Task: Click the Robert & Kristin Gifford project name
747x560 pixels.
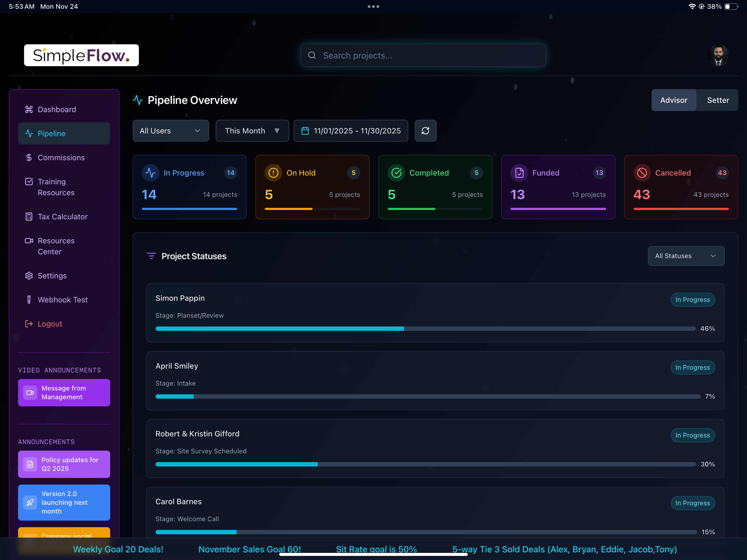Action: click(197, 434)
